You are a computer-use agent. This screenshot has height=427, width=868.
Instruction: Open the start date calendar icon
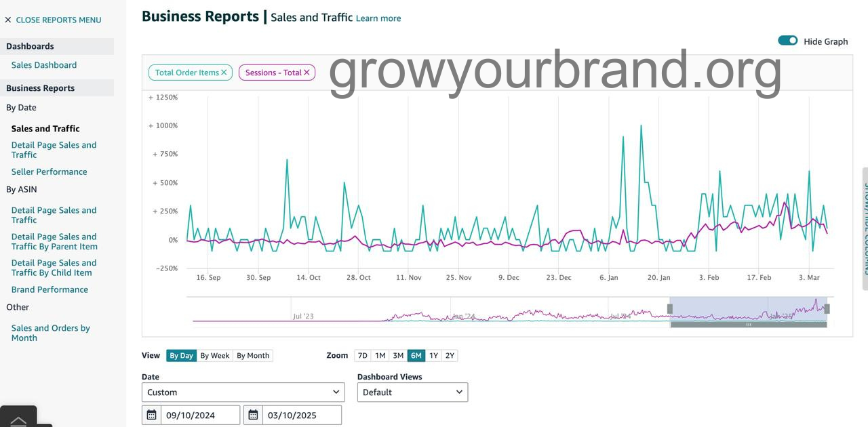point(152,415)
